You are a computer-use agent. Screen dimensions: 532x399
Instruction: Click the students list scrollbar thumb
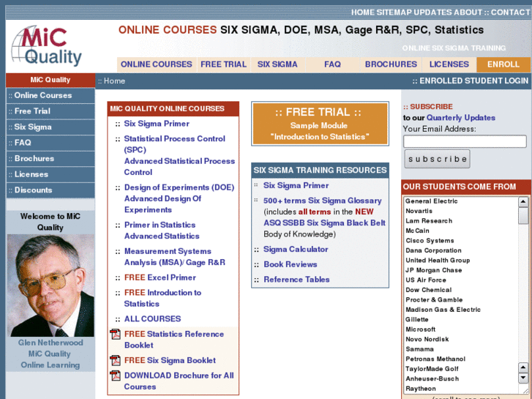pyautogui.click(x=523, y=216)
